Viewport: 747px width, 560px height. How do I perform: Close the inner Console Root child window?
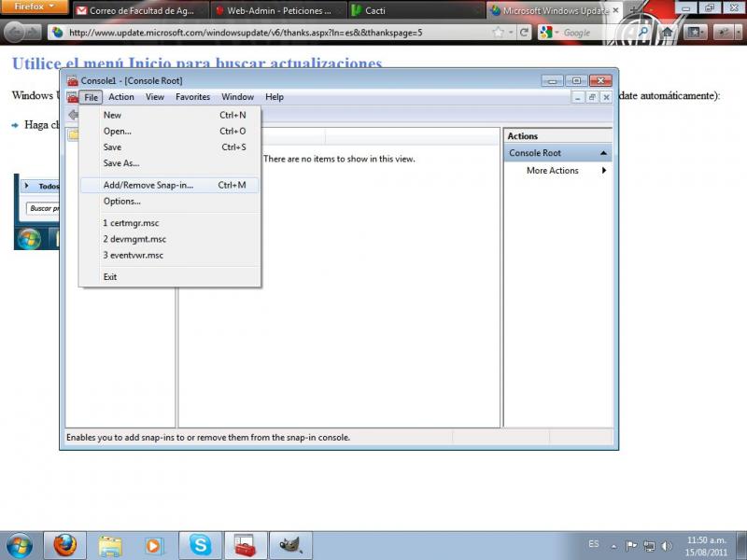click(x=606, y=98)
